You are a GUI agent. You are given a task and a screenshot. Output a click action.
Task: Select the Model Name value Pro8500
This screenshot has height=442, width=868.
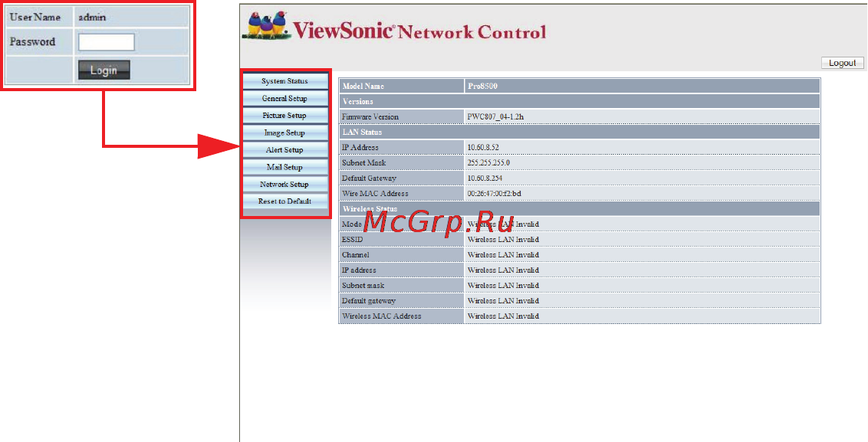[483, 87]
